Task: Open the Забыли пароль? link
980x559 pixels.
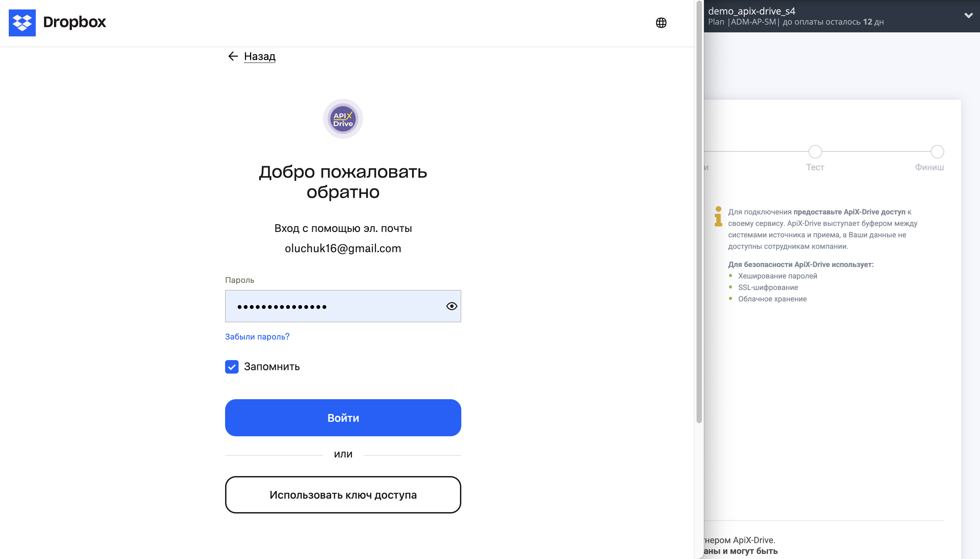Action: [257, 336]
